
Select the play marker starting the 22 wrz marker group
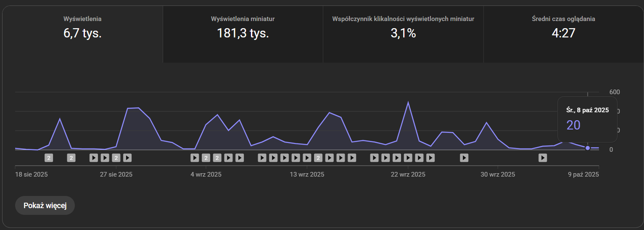click(374, 158)
